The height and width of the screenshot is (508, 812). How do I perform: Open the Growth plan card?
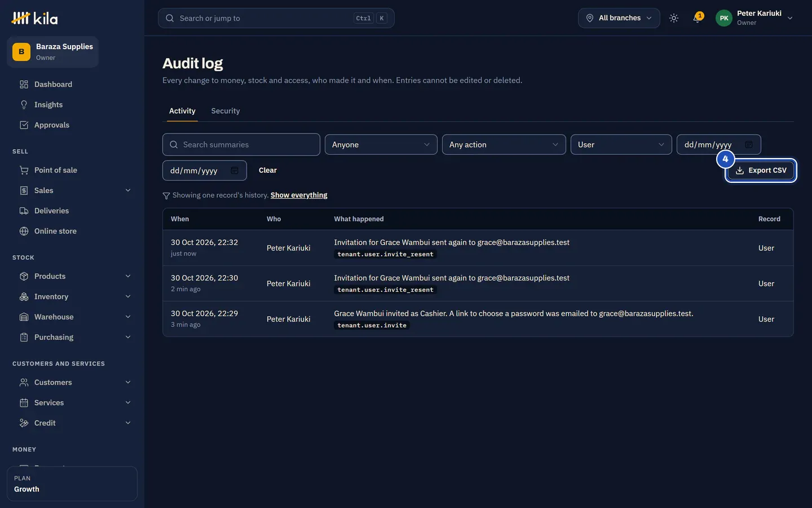[x=72, y=484]
